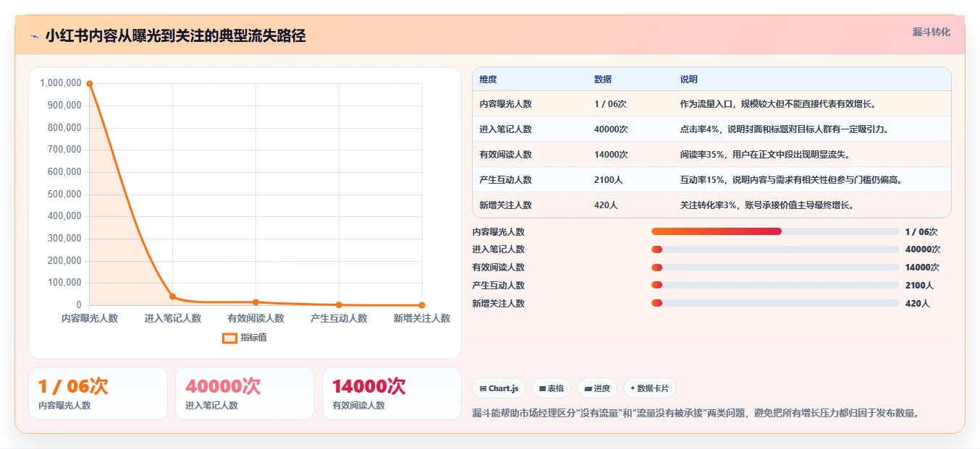Click the 有效阅读人数 progress bar

click(x=775, y=268)
